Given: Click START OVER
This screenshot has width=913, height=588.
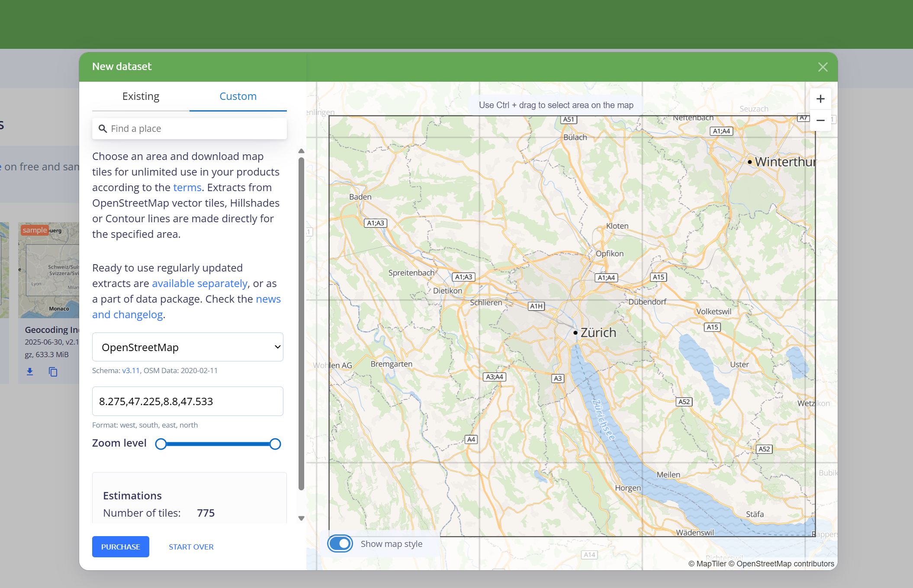Looking at the screenshot, I should 191,547.
